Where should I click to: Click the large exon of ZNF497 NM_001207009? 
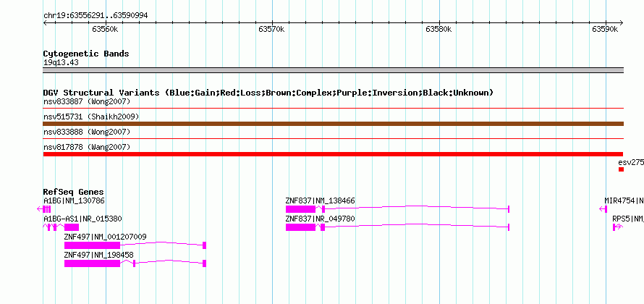pos(92,245)
